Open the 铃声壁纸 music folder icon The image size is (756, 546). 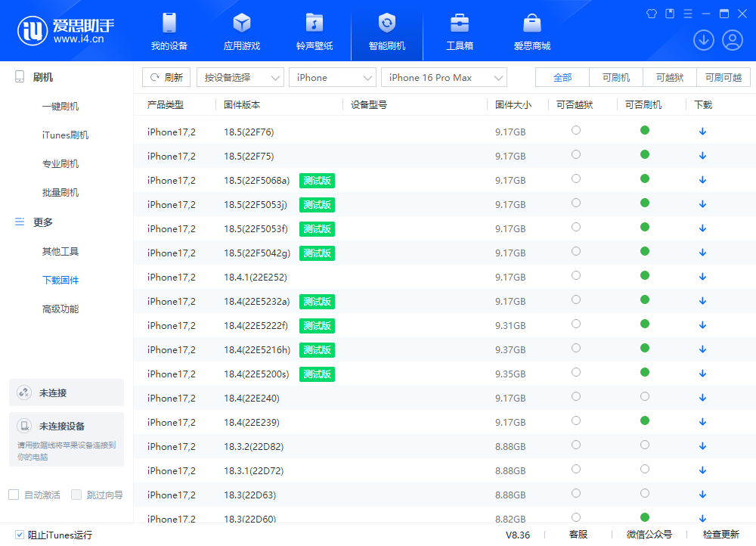[x=314, y=23]
